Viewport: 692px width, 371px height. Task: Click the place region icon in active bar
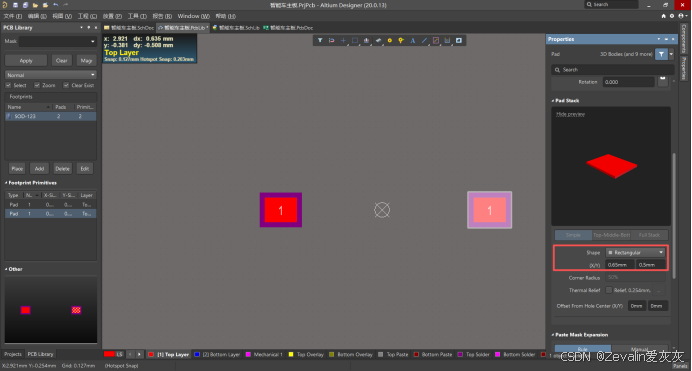tap(459, 40)
